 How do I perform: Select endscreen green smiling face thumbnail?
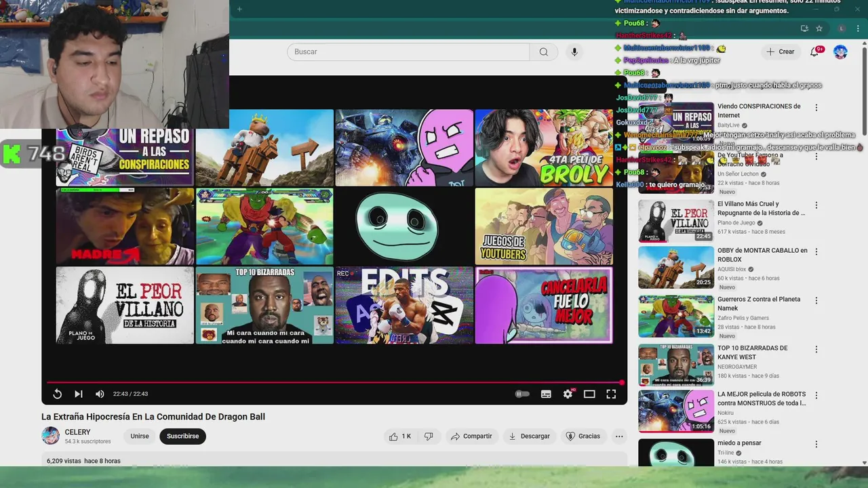(x=404, y=226)
